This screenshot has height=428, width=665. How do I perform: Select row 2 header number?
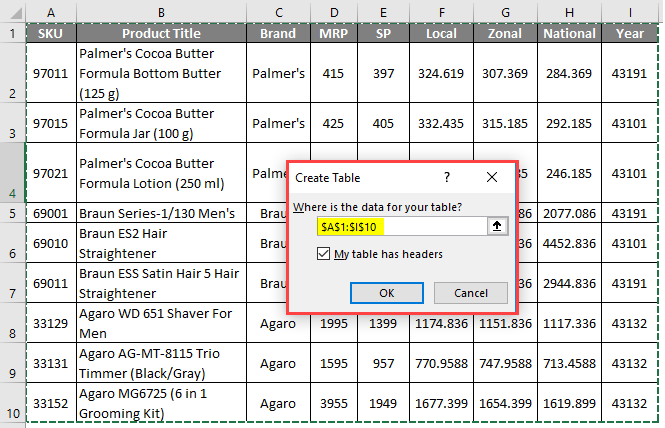13,73
